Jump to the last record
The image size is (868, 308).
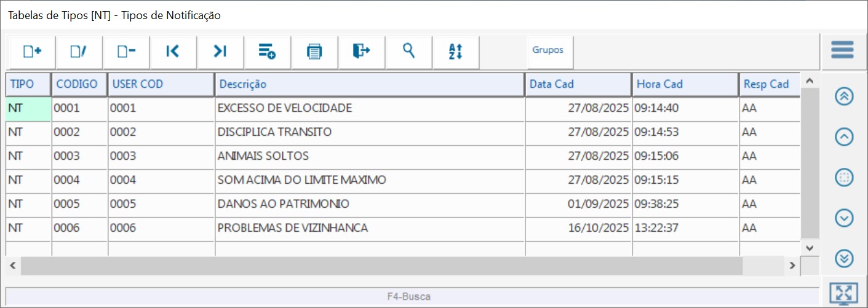pyautogui.click(x=220, y=52)
